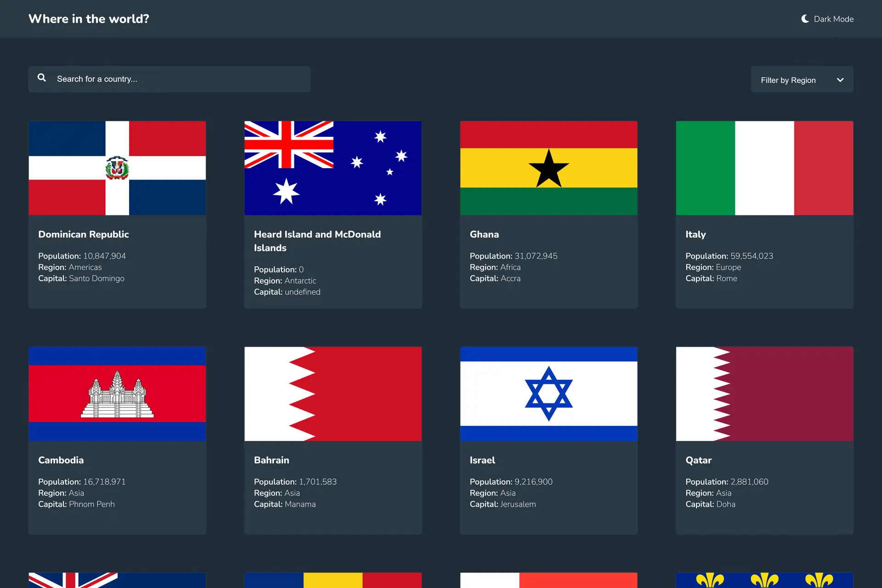Select the Heard Island and McDonald Islands flag
The height and width of the screenshot is (588, 882).
(x=333, y=168)
